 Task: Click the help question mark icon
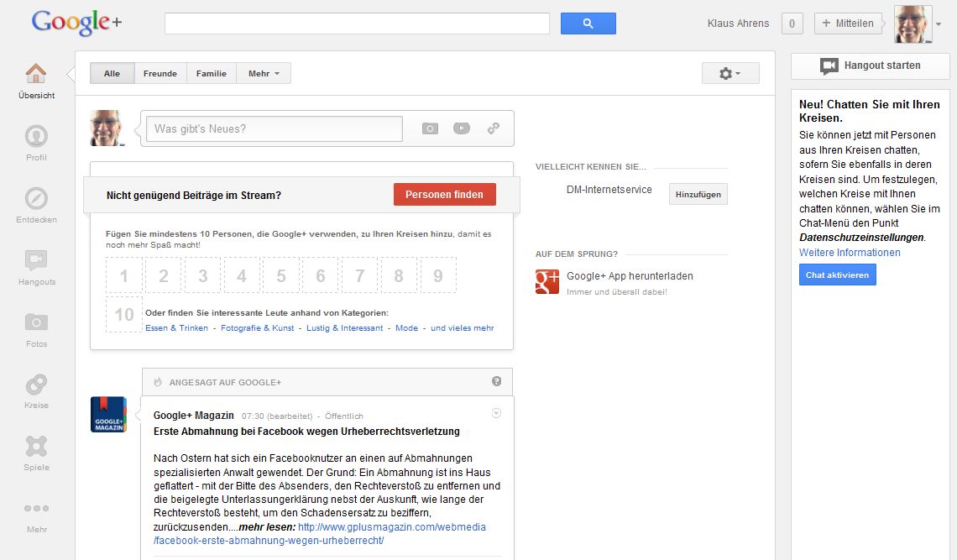click(497, 381)
